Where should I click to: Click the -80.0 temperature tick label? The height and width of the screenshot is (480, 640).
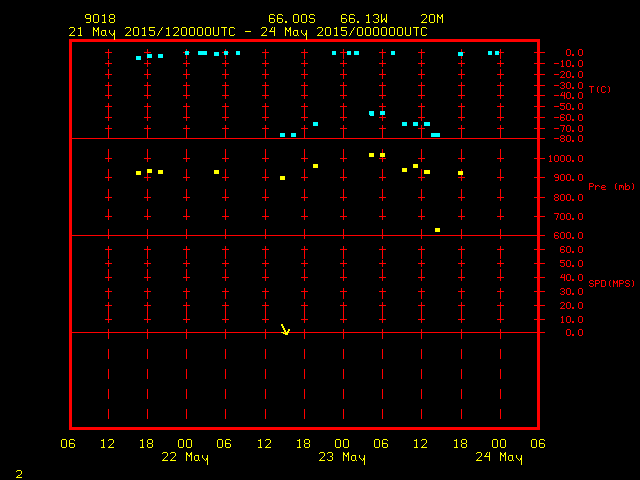569,139
